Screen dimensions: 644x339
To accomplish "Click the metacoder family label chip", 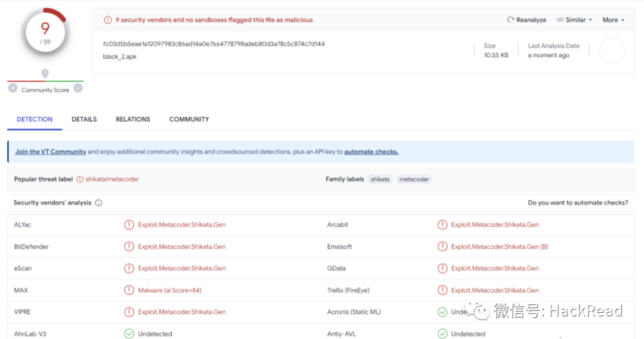I will pos(414,179).
